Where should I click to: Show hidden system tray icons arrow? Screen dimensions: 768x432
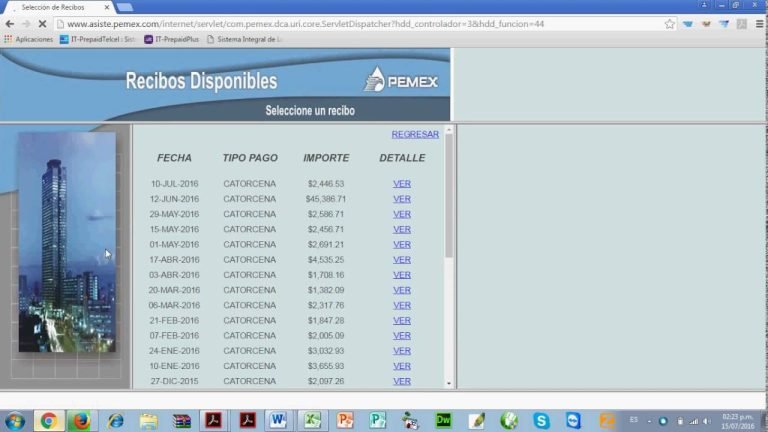point(649,421)
